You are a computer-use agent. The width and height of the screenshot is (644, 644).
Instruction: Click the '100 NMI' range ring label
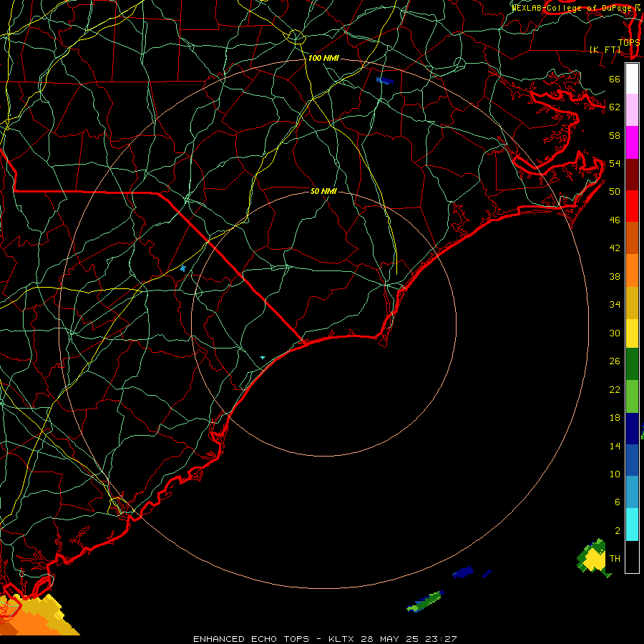click(x=323, y=59)
